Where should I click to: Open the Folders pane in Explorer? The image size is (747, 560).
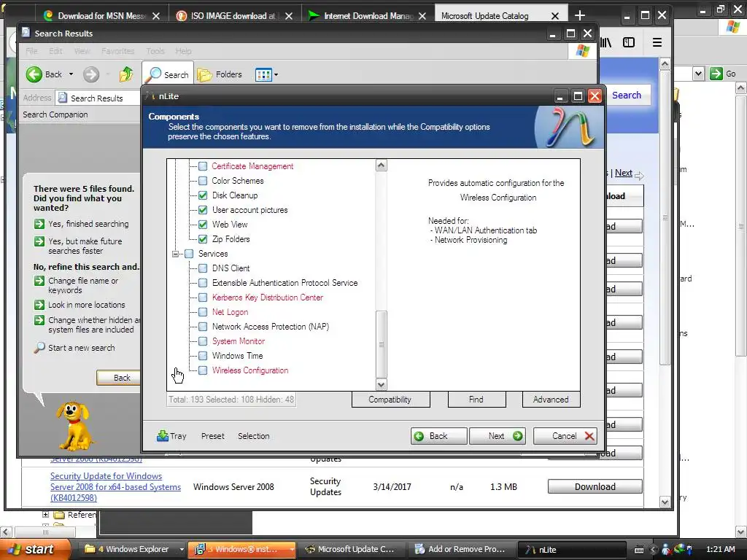(220, 74)
